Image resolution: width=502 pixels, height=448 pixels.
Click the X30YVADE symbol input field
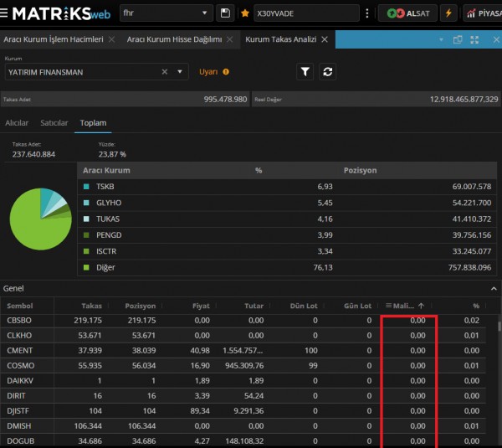coord(306,13)
